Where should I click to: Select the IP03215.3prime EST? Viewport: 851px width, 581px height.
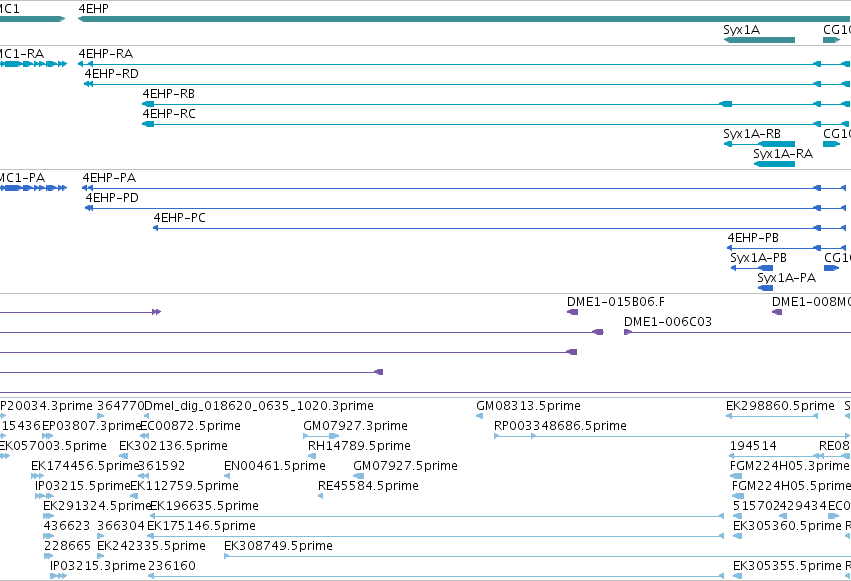(59, 576)
